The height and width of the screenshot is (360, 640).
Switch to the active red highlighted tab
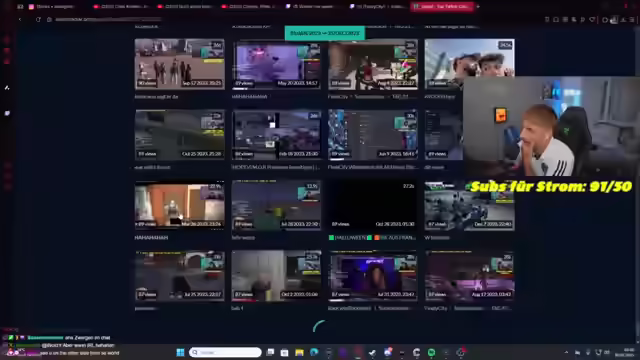[x=442, y=7]
